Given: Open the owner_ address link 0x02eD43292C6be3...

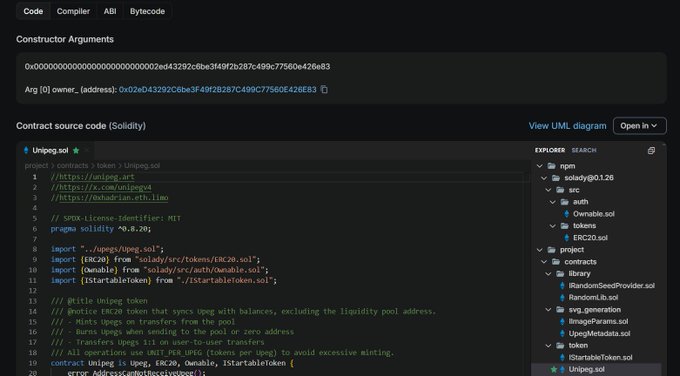Looking at the screenshot, I should [x=218, y=90].
